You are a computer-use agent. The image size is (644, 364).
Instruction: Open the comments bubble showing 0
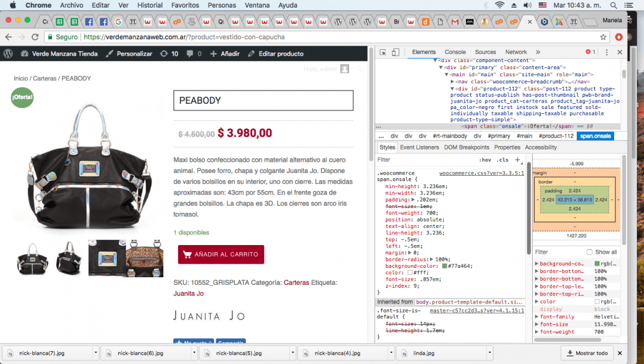(194, 54)
